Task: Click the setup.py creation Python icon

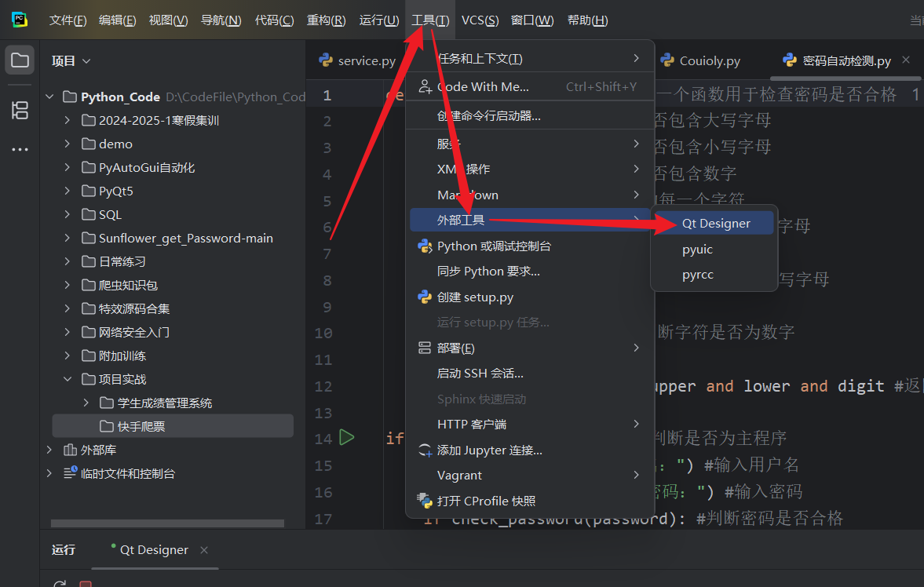Action: (424, 297)
